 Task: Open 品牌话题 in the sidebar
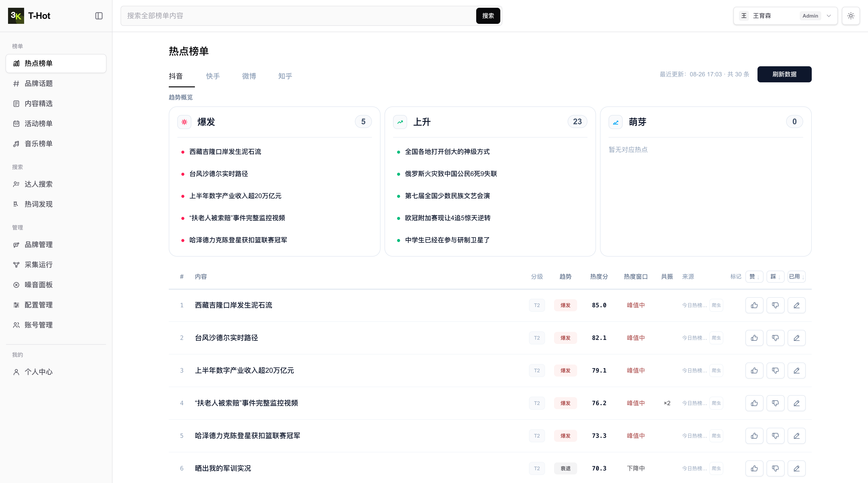coord(56,84)
